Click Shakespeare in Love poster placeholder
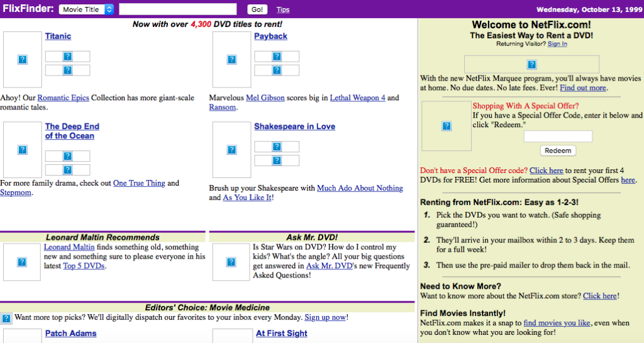 point(231,150)
